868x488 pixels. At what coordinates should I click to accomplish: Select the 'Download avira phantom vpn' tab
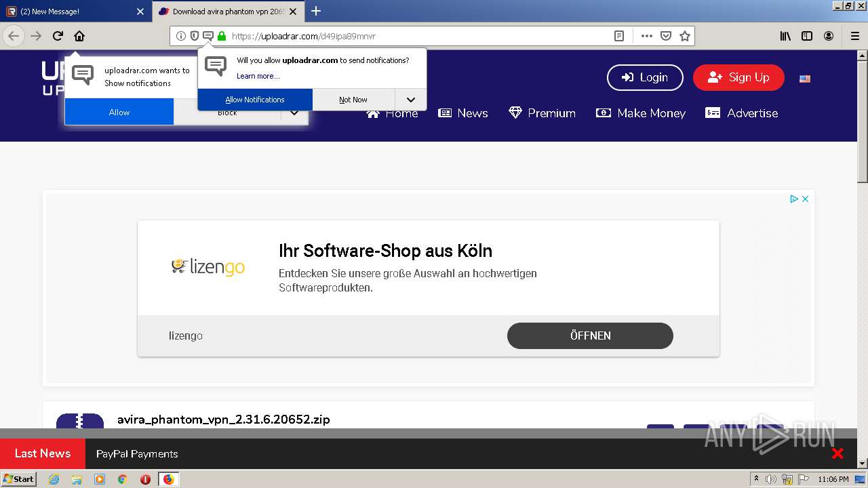point(229,12)
